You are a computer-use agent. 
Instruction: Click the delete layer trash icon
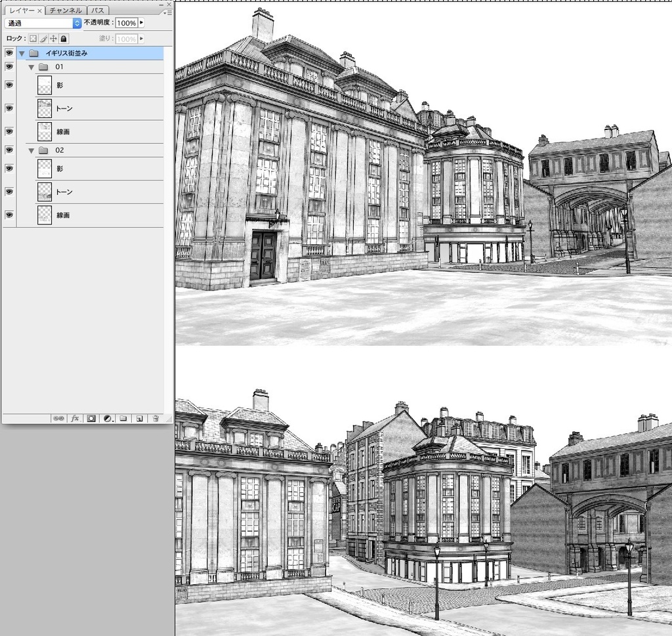click(x=156, y=418)
